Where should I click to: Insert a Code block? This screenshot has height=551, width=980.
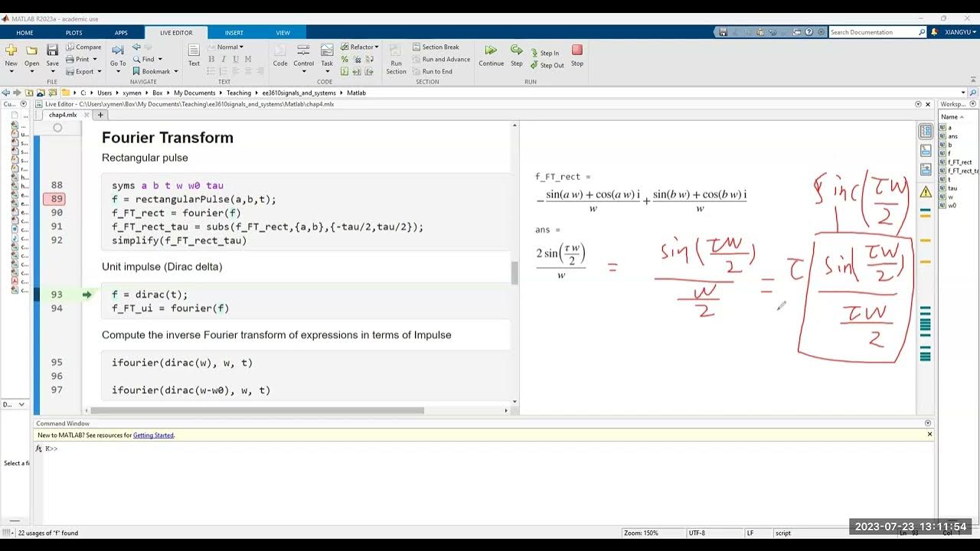[x=280, y=55]
